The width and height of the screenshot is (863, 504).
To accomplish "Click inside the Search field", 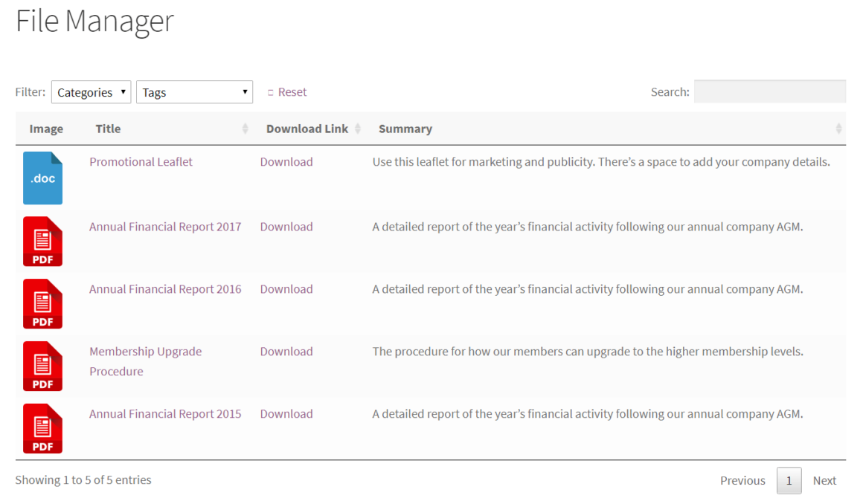I will (x=769, y=91).
